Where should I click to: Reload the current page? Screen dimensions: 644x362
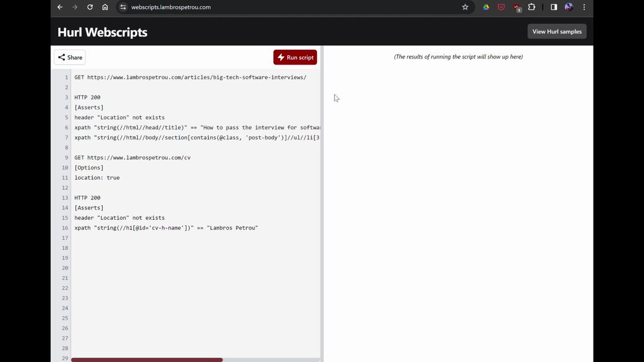[x=90, y=7]
